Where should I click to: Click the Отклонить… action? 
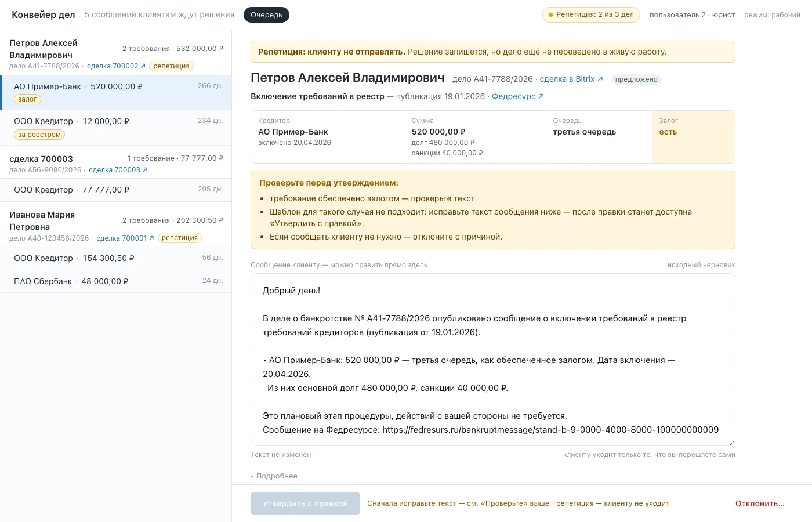(x=760, y=503)
